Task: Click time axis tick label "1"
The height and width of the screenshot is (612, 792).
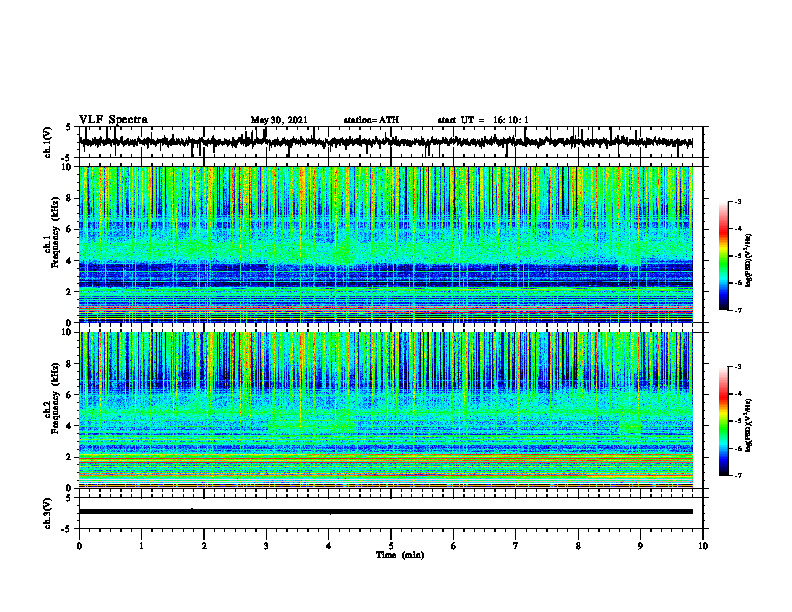Action: [x=141, y=545]
